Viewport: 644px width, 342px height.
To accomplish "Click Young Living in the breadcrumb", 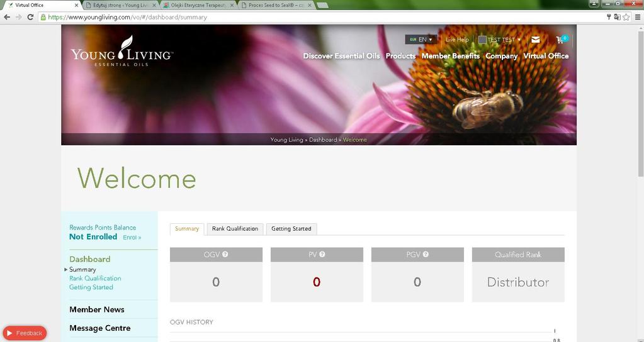I will tap(286, 140).
